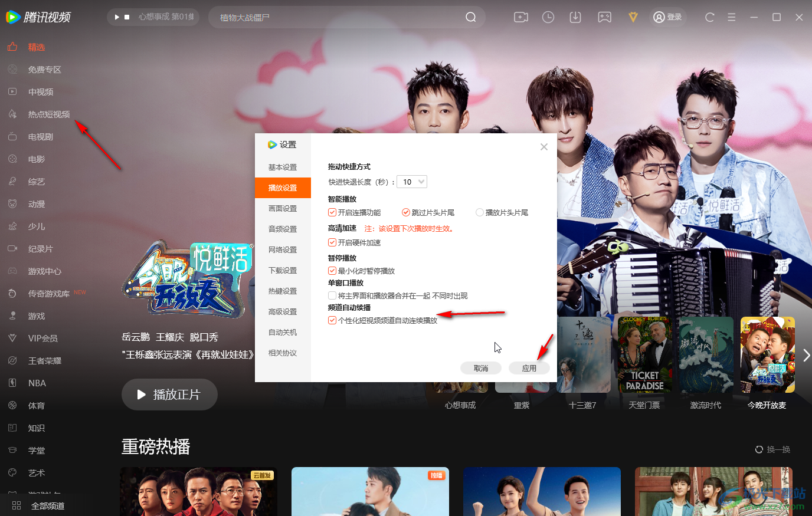This screenshot has height=516, width=812.
Task: Click the 综艺 microphone icon in sidebar
Action: 12,182
